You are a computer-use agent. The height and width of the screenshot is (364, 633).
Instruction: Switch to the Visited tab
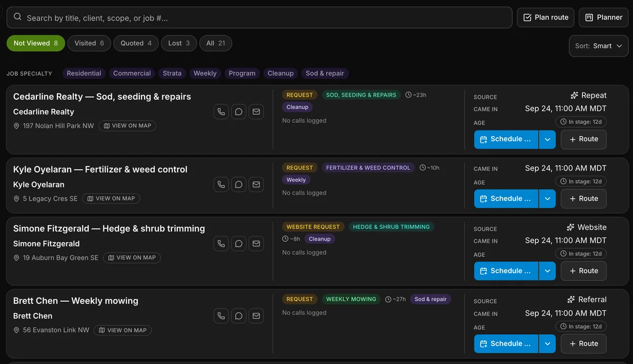click(x=89, y=43)
